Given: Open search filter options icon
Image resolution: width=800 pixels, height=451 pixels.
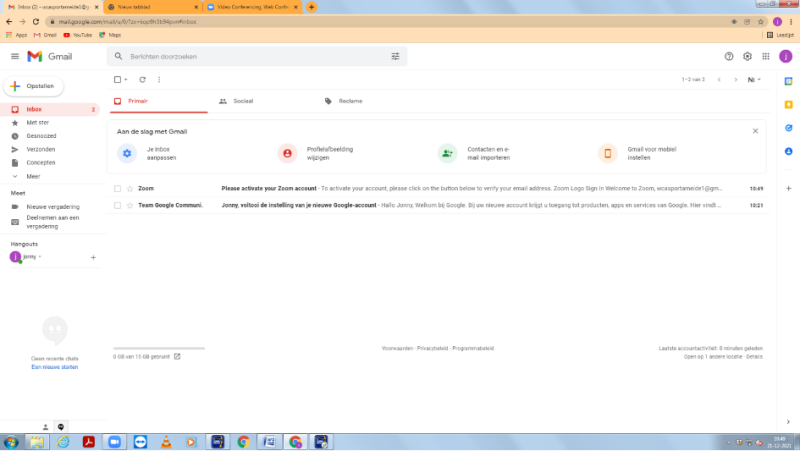Looking at the screenshot, I should pyautogui.click(x=395, y=56).
